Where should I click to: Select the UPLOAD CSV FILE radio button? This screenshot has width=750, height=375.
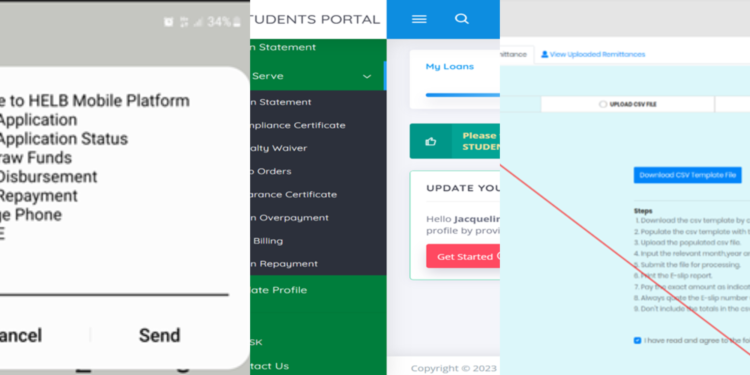pyautogui.click(x=603, y=104)
